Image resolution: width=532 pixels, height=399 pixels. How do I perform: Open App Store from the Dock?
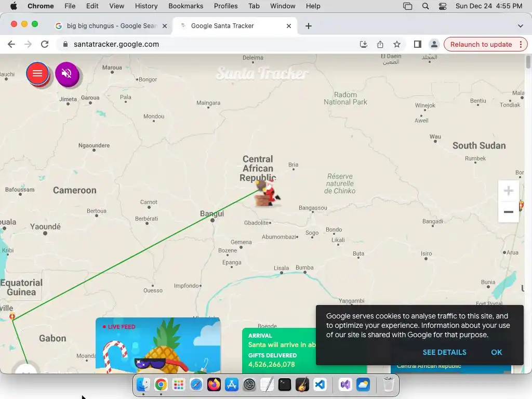coord(231,384)
